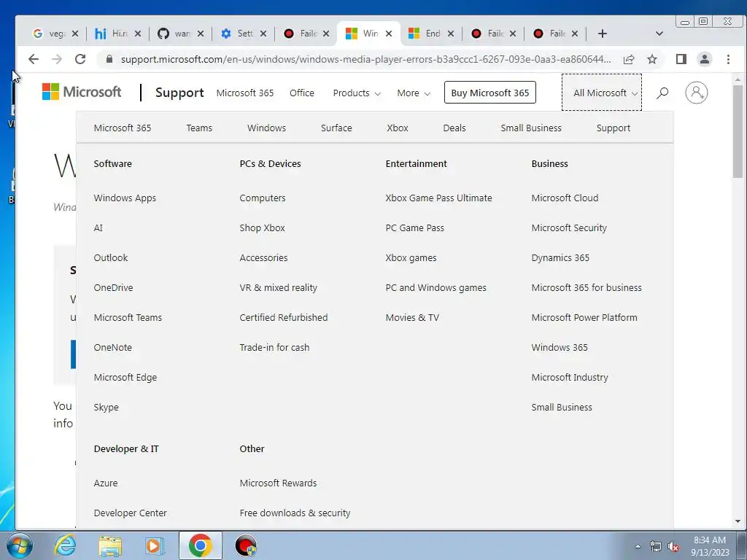Collapse the All Microsoft dropdown
The width and height of the screenshot is (747, 560).
click(x=602, y=93)
